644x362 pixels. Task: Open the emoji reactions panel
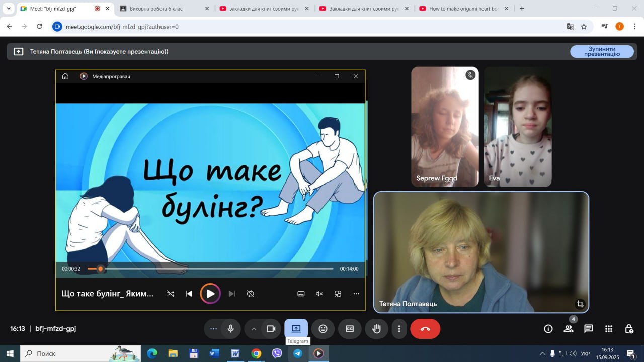click(x=323, y=329)
